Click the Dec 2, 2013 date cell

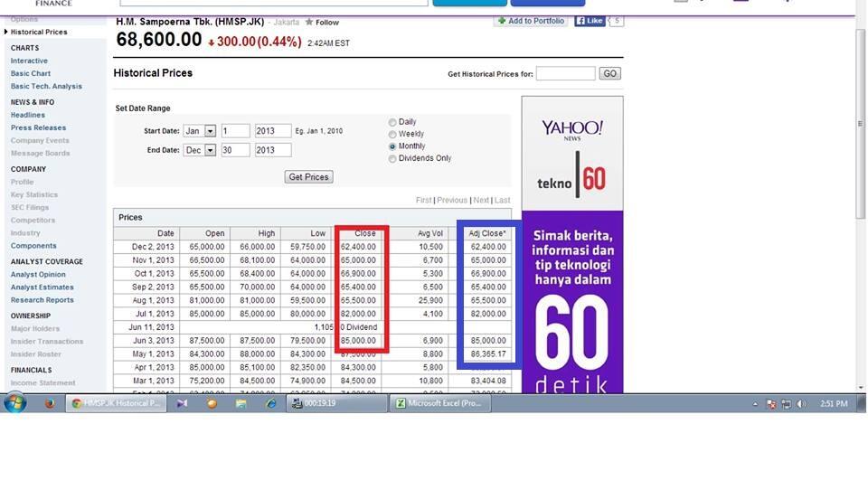(146, 247)
